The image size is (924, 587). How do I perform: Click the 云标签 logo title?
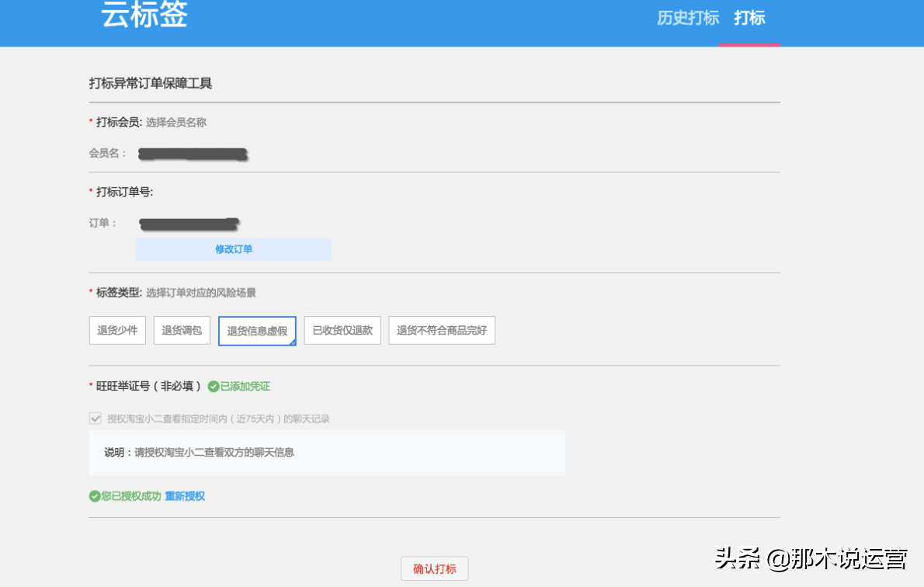144,14
